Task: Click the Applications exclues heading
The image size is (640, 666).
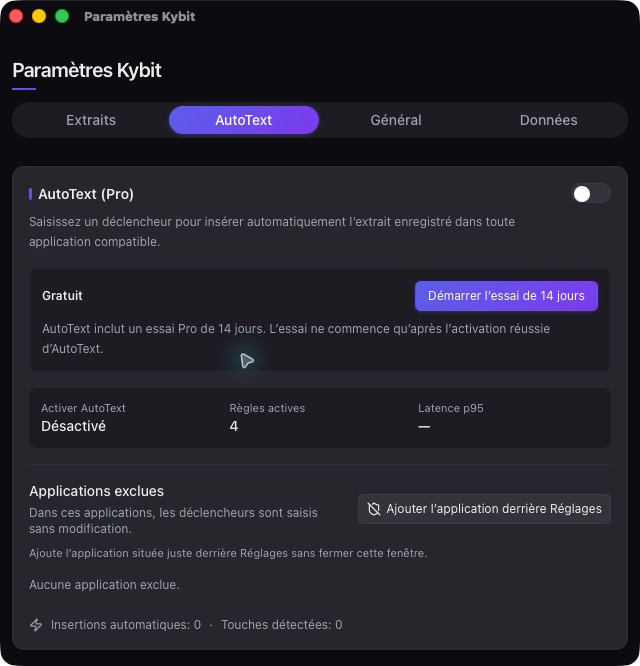Action: point(96,491)
